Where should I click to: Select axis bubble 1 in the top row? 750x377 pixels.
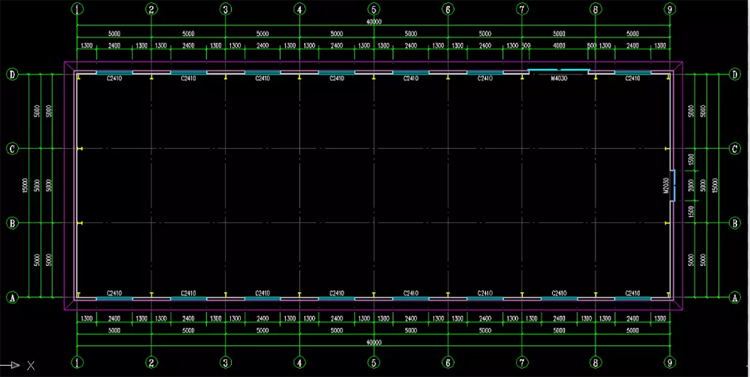77,9
